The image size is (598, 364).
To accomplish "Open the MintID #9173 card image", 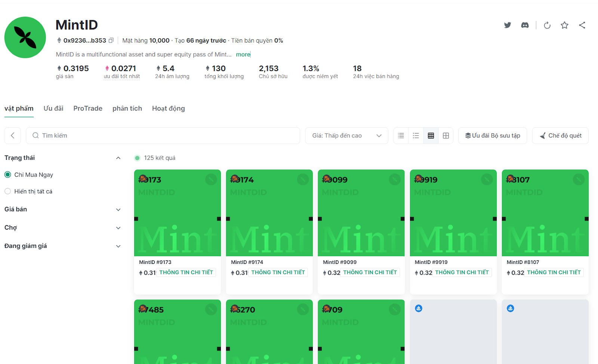I will (178, 213).
